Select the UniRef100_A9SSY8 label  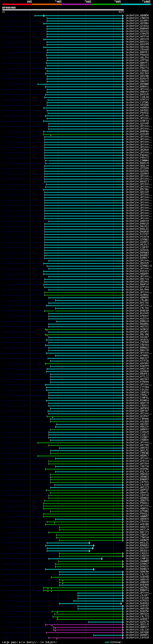click(x=137, y=39)
